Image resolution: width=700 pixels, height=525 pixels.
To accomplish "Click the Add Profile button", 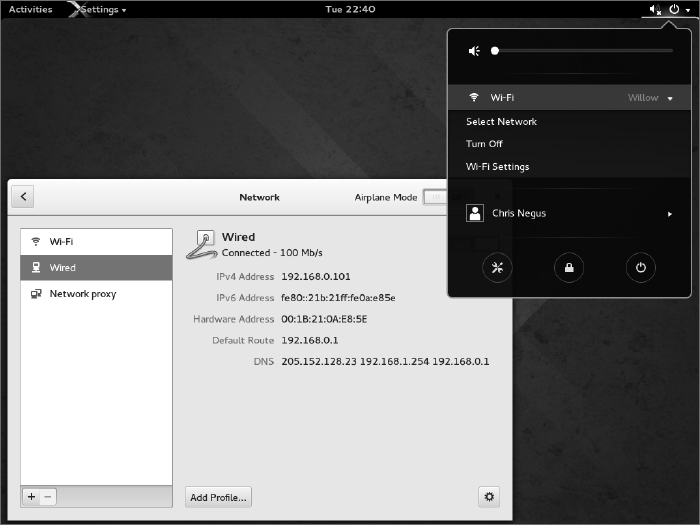I will click(x=218, y=496).
